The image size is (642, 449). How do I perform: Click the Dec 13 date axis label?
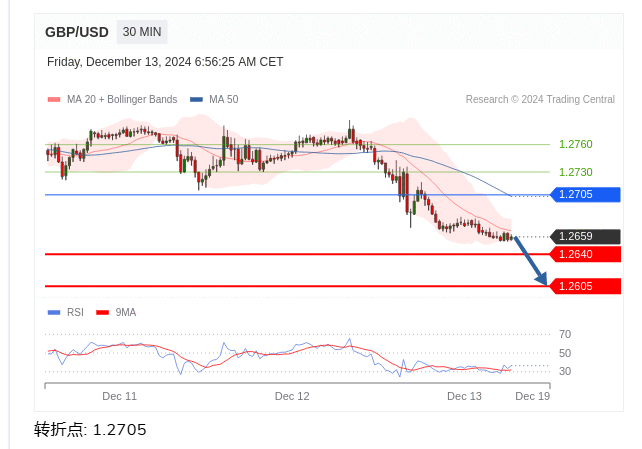pyautogui.click(x=464, y=396)
